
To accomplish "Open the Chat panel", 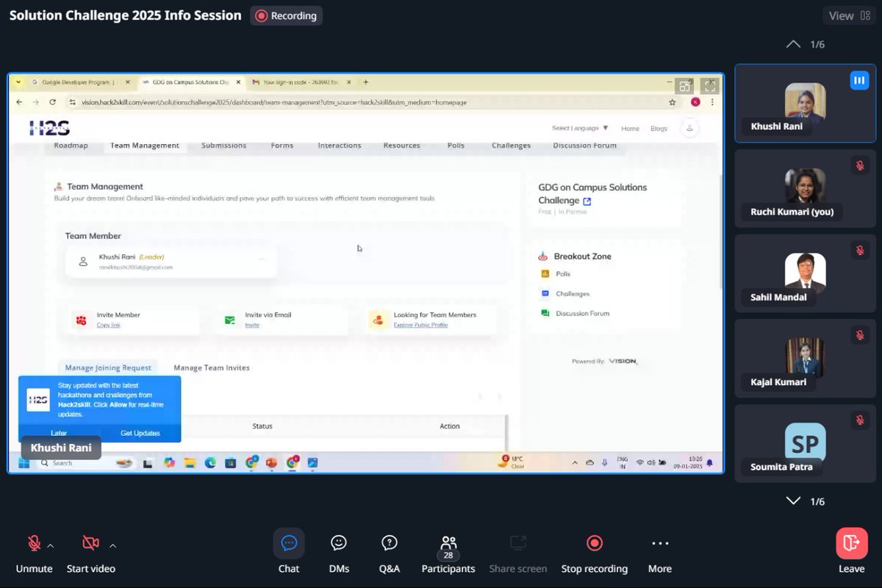I will point(289,552).
